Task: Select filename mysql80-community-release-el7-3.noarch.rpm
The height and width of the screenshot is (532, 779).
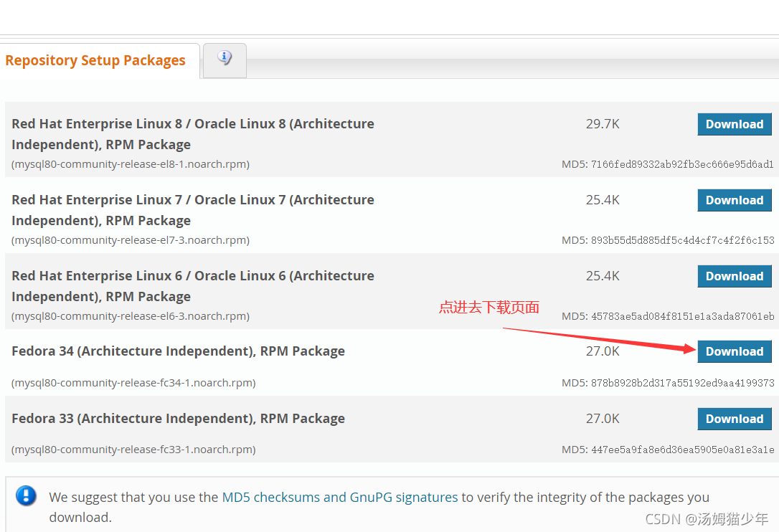Action: point(130,240)
